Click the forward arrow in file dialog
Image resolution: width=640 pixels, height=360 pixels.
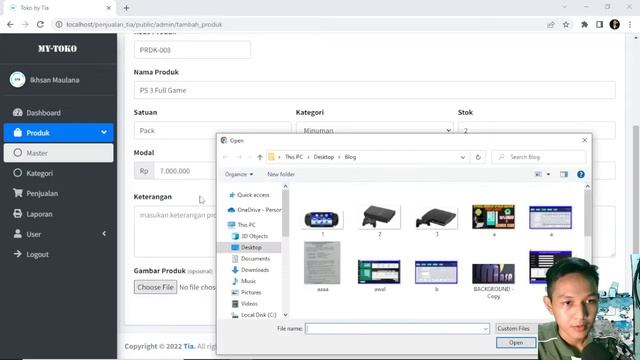pyautogui.click(x=240, y=157)
